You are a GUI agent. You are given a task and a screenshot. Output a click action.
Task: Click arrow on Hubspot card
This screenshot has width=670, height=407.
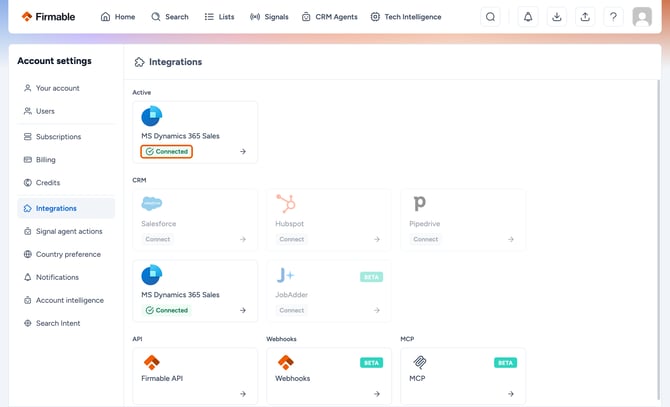click(377, 239)
